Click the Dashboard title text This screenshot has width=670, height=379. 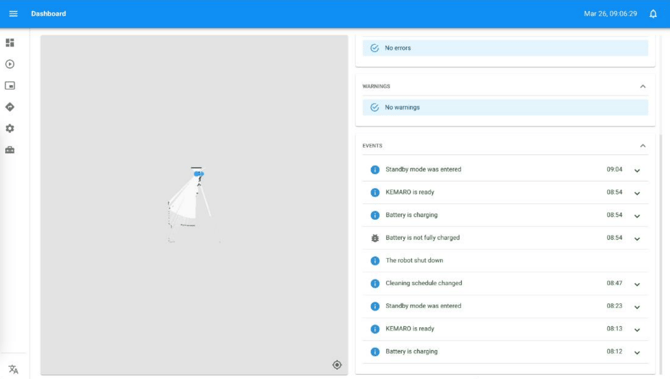pos(48,14)
